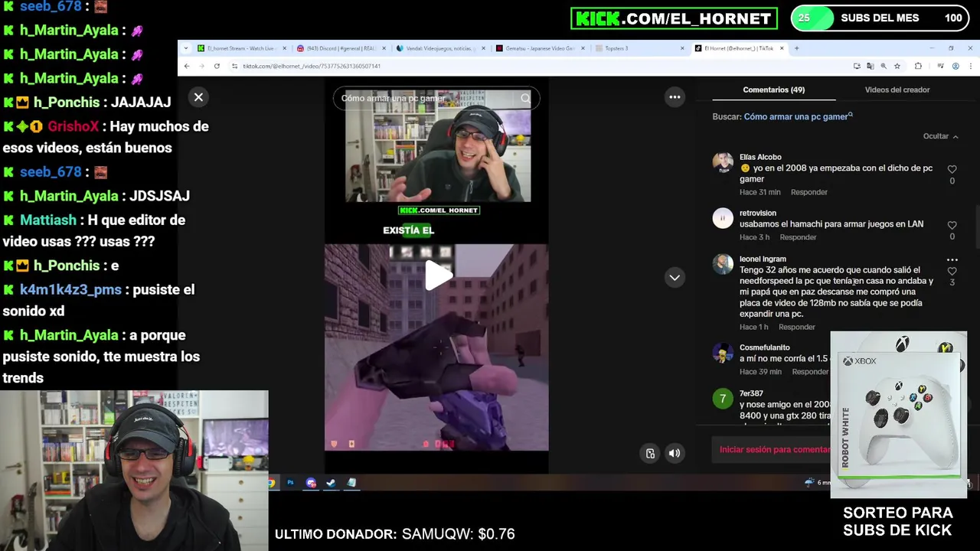Screen dimensions: 980x551
Task: Open tab search dropdown arrow in Chrome
Action: tap(186, 48)
